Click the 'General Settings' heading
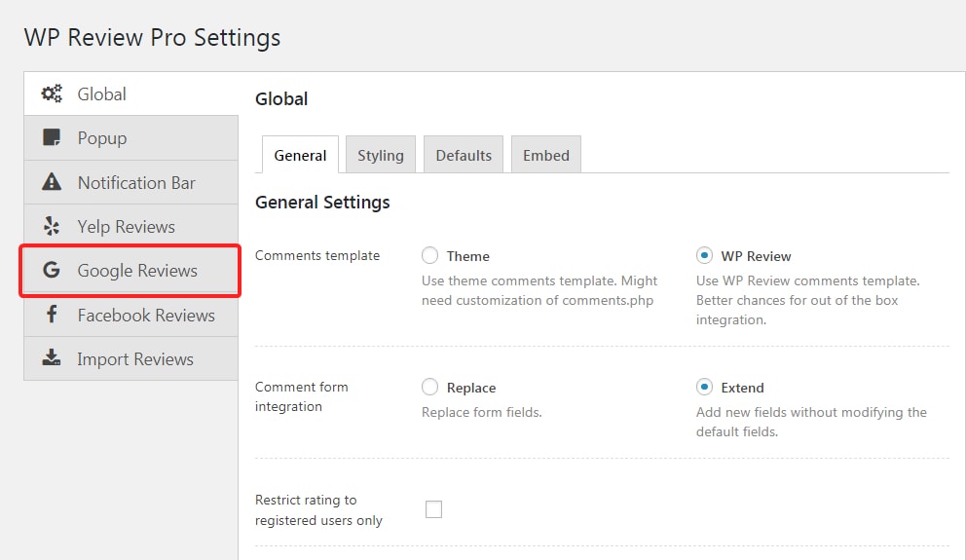This screenshot has width=966, height=560. [x=322, y=202]
